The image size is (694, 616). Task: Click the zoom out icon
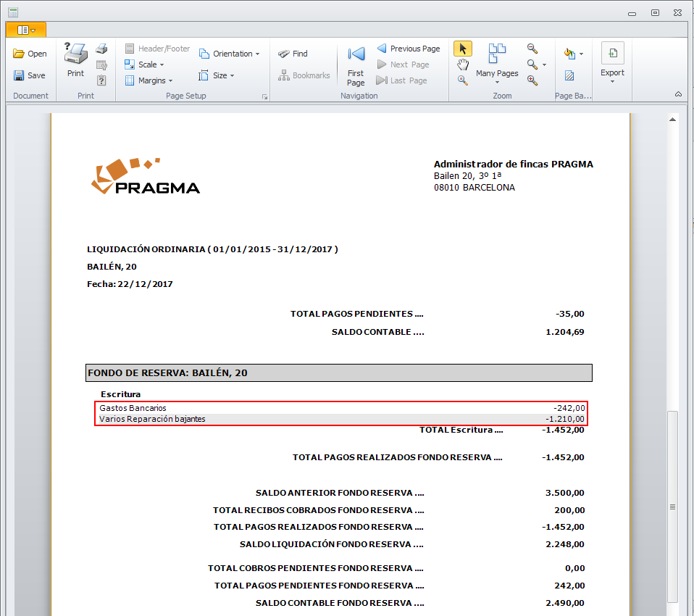tap(532, 49)
